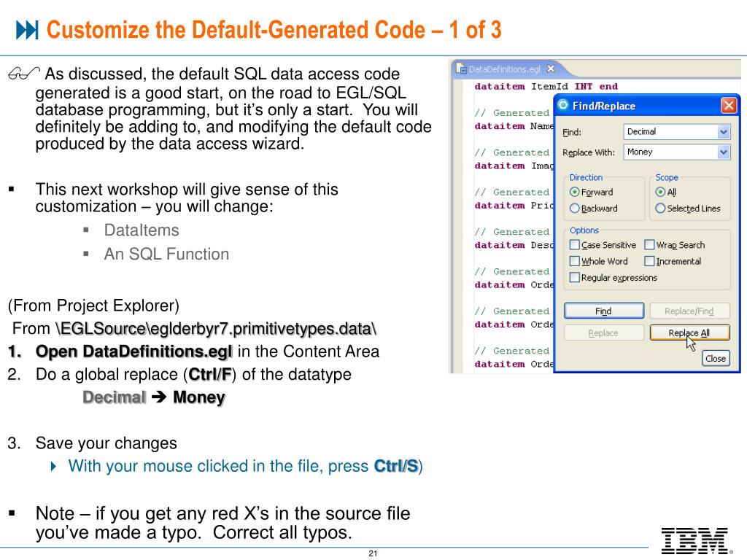Screen dimensions: 747x560
Task: Close the Find/Replace dialog with red X
Action: click(x=728, y=106)
